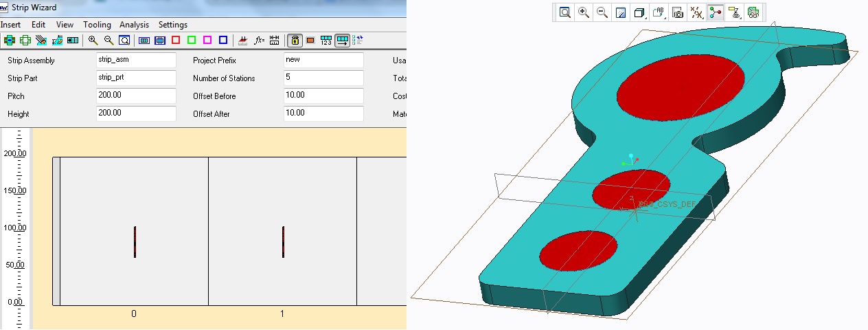868x330 pixels.
Task: Click the blue horizontal strip frame icon
Action: [144, 40]
